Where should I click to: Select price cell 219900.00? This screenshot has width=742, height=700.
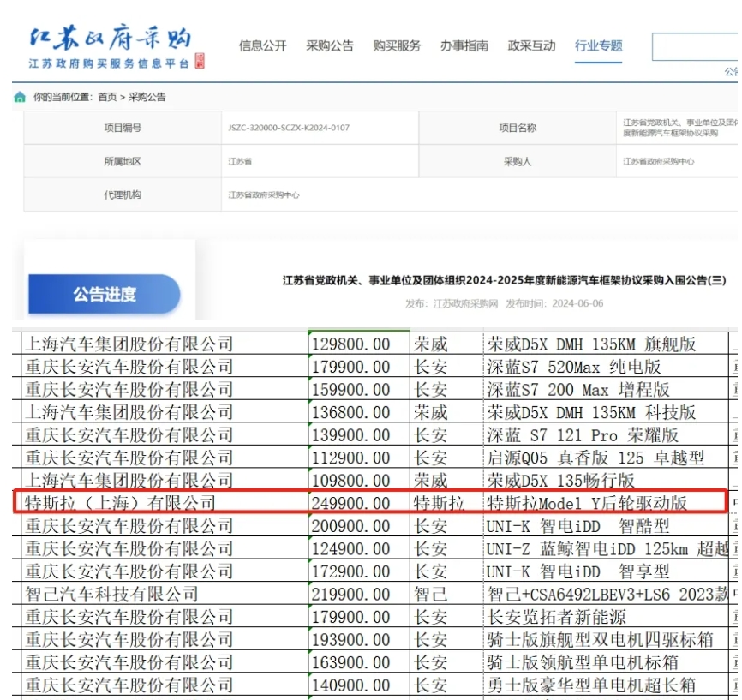tap(359, 594)
